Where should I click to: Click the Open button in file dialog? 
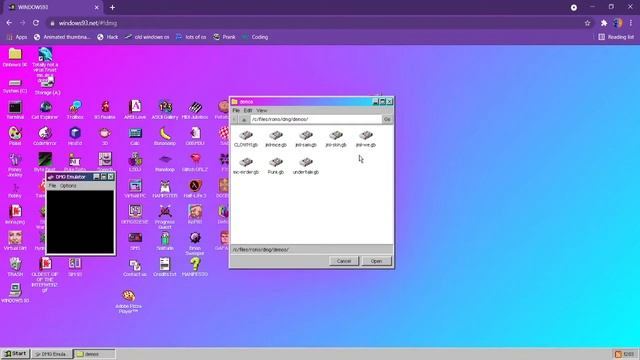376,261
